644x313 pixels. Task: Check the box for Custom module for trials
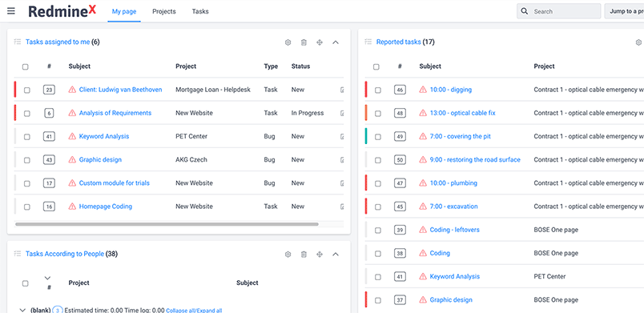(26, 184)
